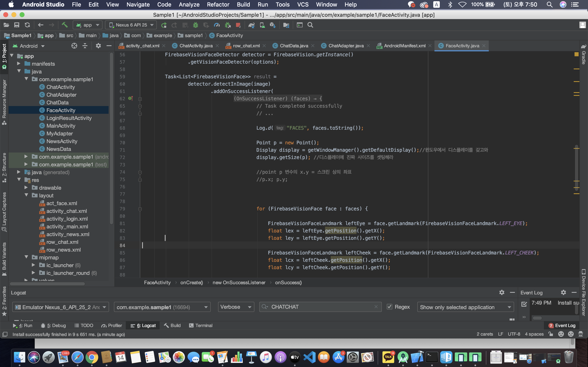Open the Refactor menu
Screen dimensions: 588x367
click(x=218, y=4)
